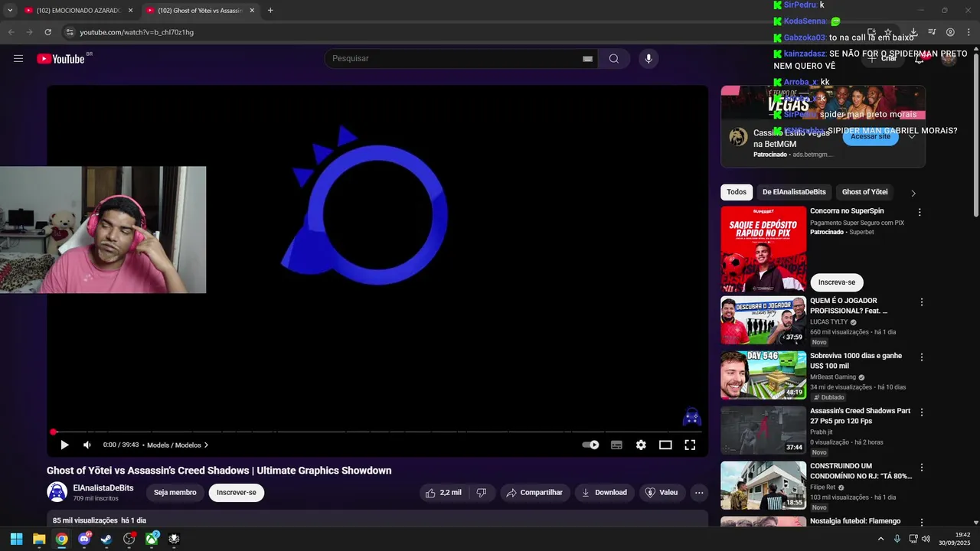Show hidden system tray icons
This screenshot has height=551, width=980.
pos(880,539)
